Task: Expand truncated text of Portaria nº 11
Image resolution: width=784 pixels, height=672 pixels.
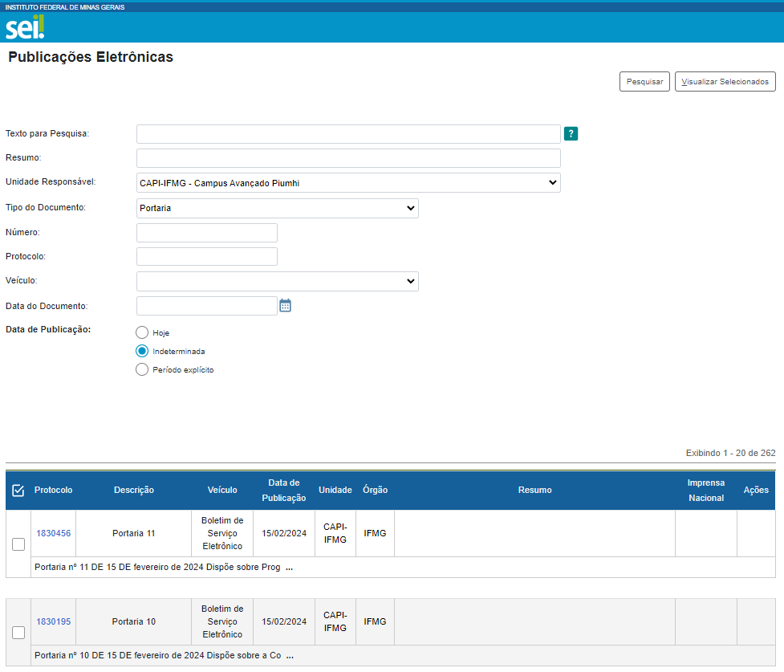Action: coord(290,568)
